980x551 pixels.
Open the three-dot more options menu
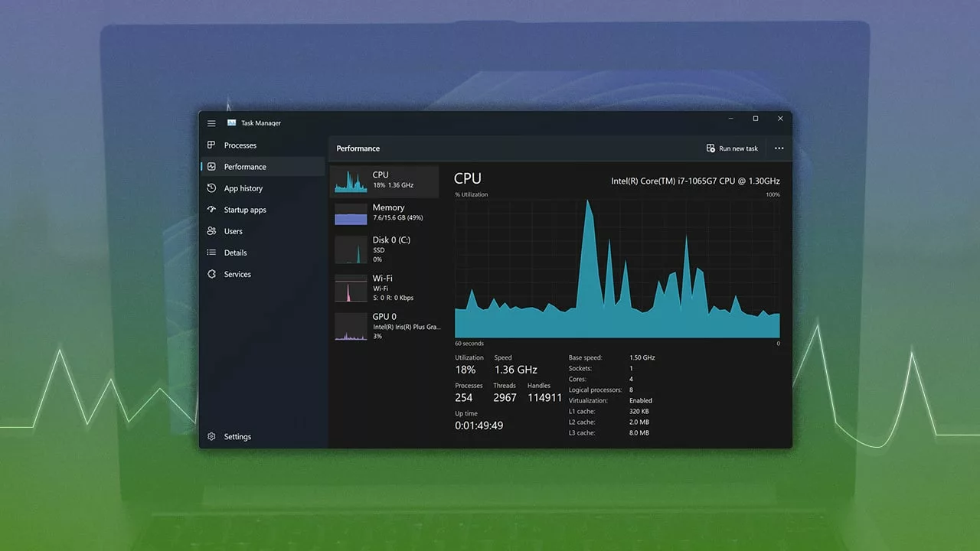pos(779,148)
